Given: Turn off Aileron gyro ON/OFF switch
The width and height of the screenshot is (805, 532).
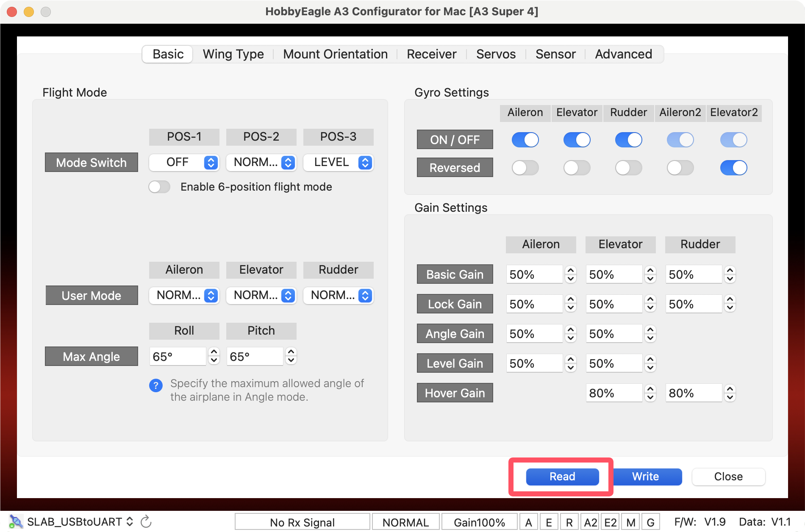Looking at the screenshot, I should (525, 140).
